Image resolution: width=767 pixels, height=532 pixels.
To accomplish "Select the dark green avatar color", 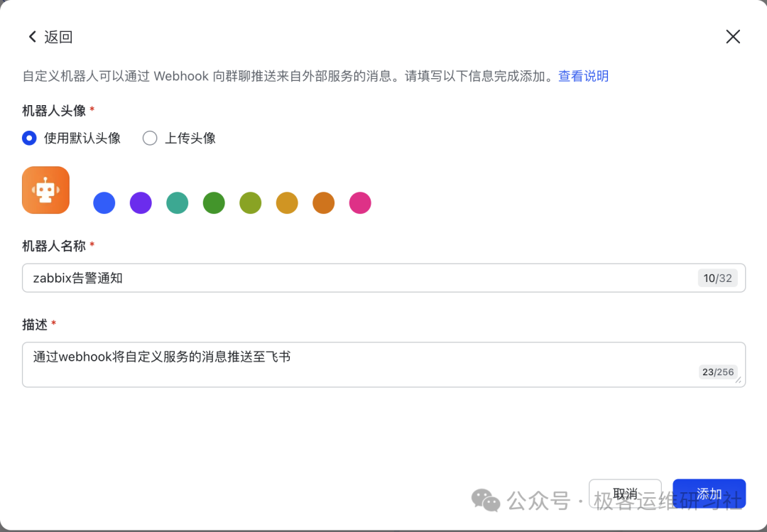I will pos(214,203).
